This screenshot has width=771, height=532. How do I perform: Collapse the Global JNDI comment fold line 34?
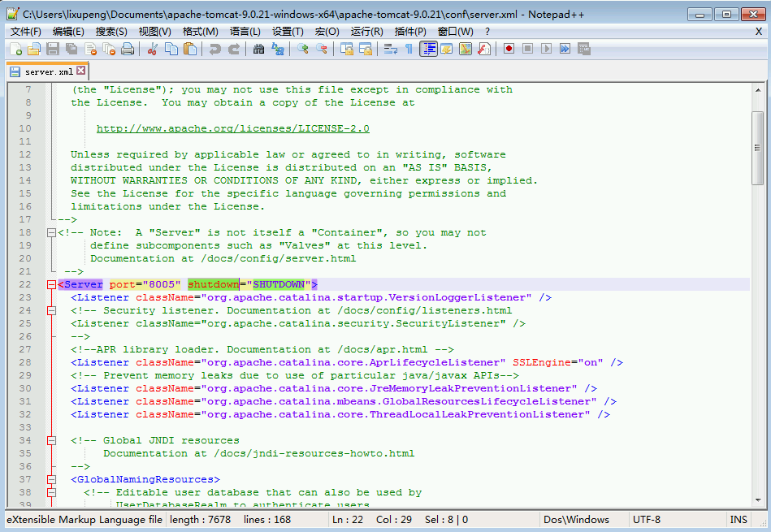point(51,440)
